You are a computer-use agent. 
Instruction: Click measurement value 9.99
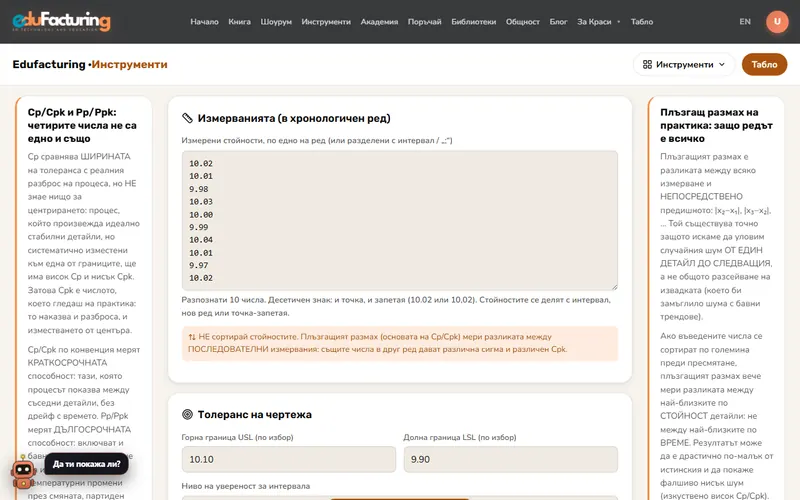(x=198, y=227)
